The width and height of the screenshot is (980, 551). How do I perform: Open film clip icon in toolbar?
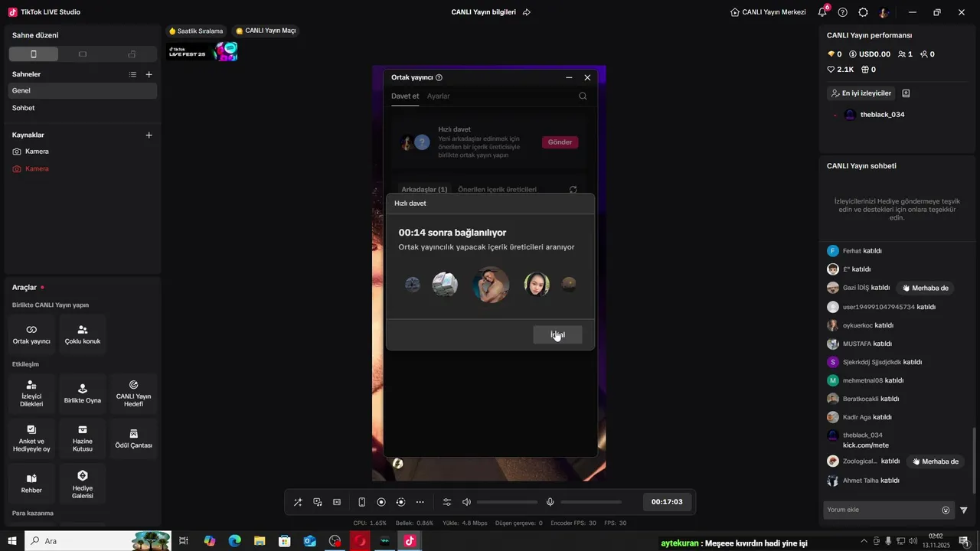(337, 502)
